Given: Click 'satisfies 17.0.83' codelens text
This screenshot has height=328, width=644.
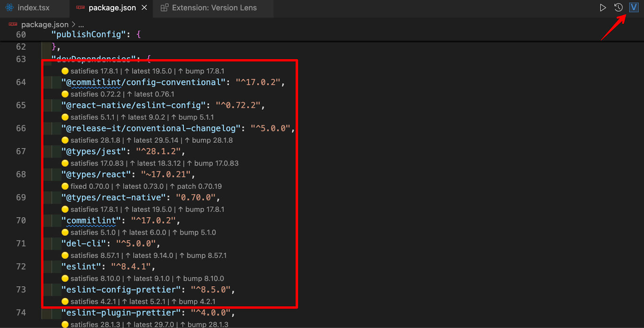Looking at the screenshot, I should pos(97,163).
